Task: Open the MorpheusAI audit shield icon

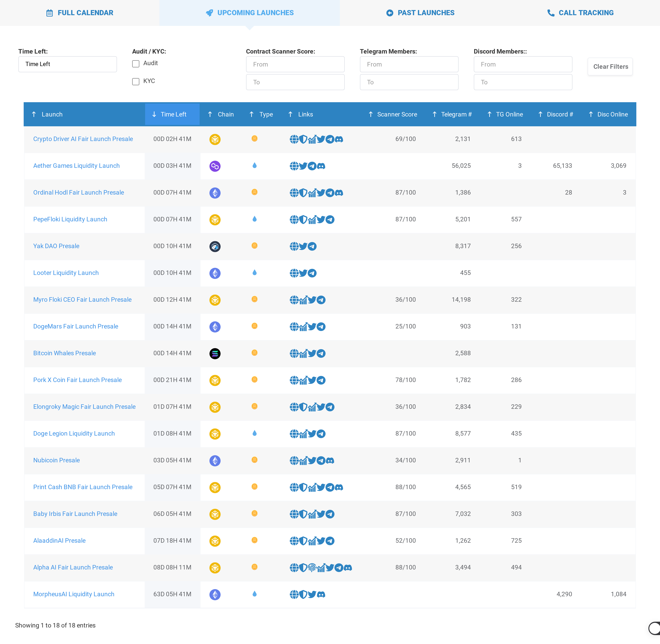Action: click(303, 594)
